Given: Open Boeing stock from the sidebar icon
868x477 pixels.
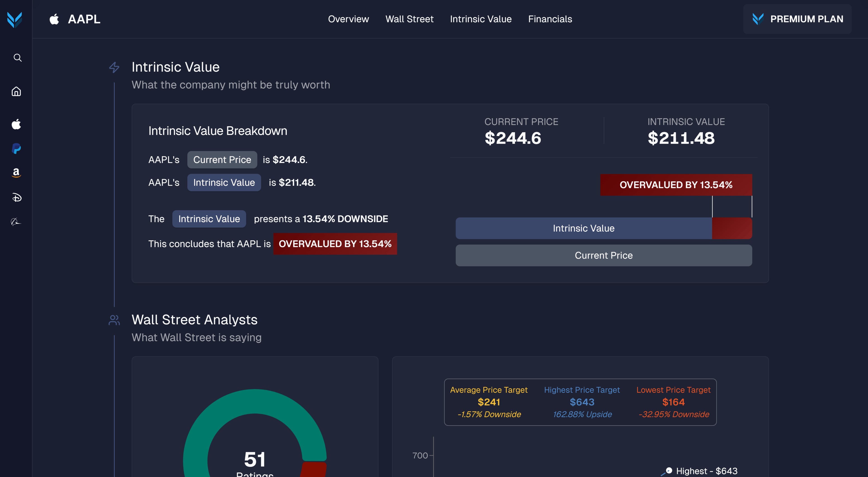Looking at the screenshot, I should [x=16, y=222].
